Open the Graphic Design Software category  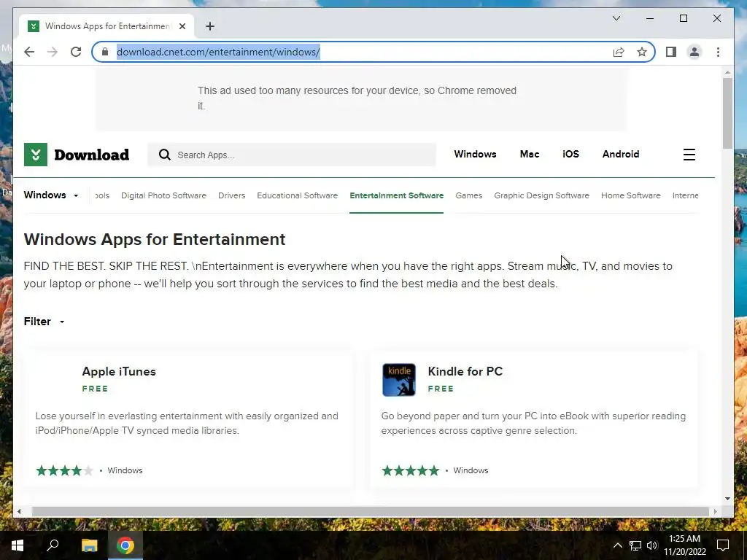[542, 195]
